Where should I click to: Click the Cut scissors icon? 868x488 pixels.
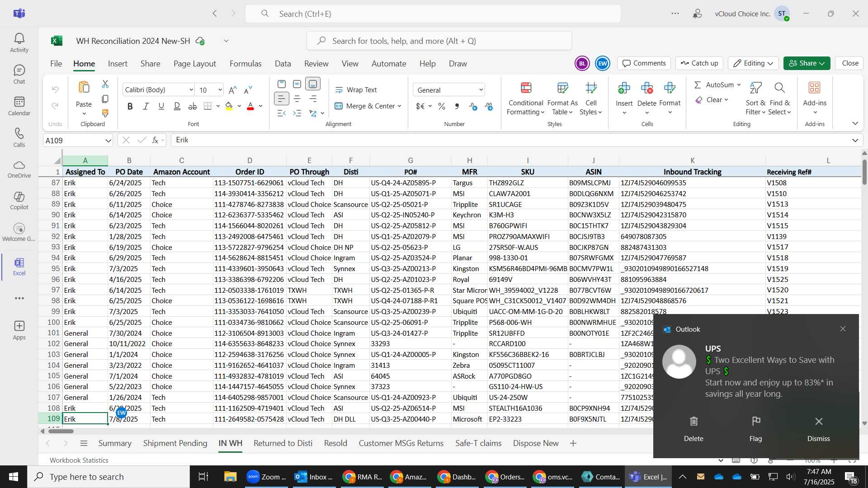tap(105, 84)
